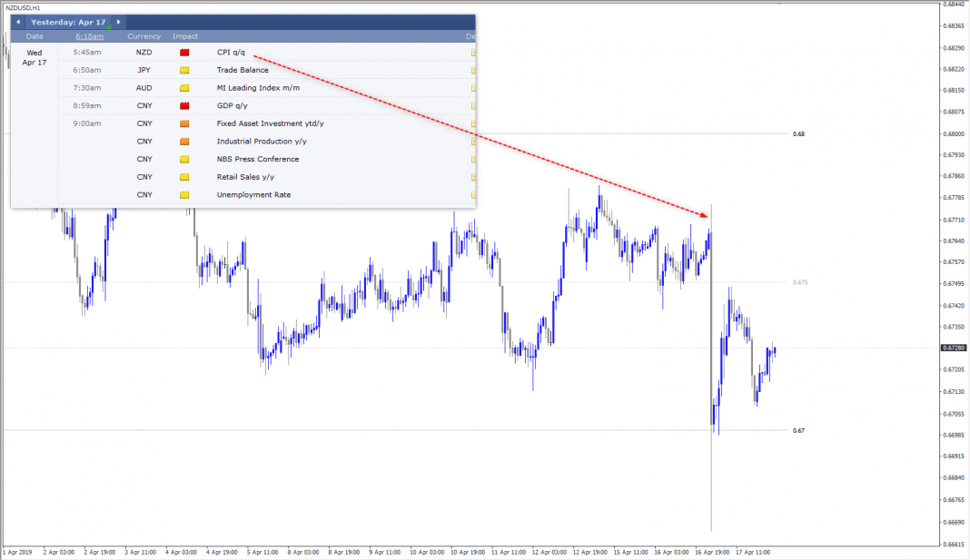Click red impact icon for NZD CPI q/q
This screenshot has height=560, width=970.
[184, 53]
